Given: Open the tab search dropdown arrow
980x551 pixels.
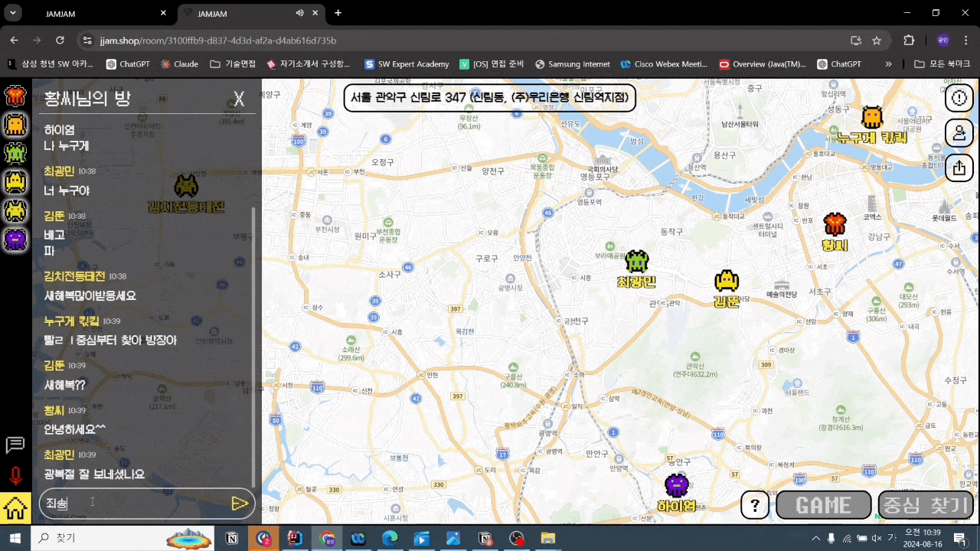Looking at the screenshot, I should click(x=12, y=13).
